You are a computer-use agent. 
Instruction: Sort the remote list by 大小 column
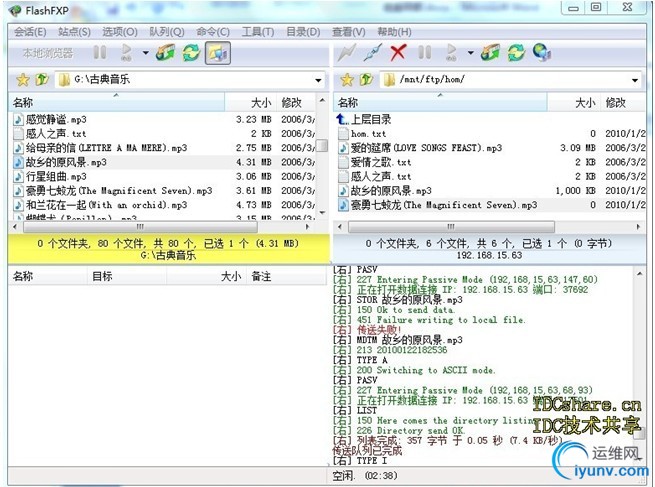pos(573,102)
